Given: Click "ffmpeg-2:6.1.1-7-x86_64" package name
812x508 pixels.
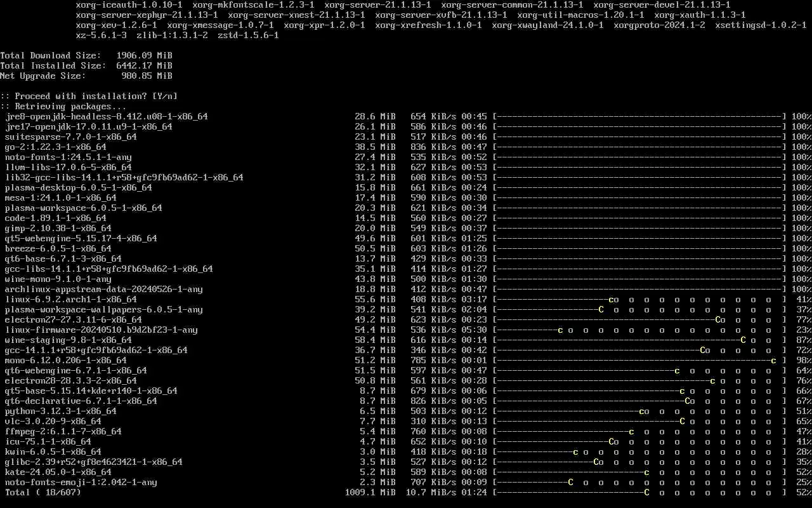Looking at the screenshot, I should tap(63, 431).
